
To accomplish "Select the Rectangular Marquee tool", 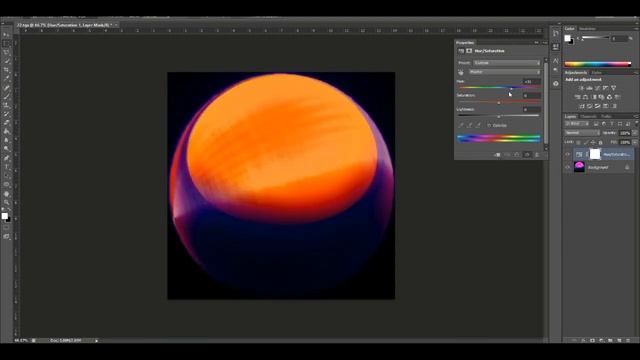I will point(6,44).
